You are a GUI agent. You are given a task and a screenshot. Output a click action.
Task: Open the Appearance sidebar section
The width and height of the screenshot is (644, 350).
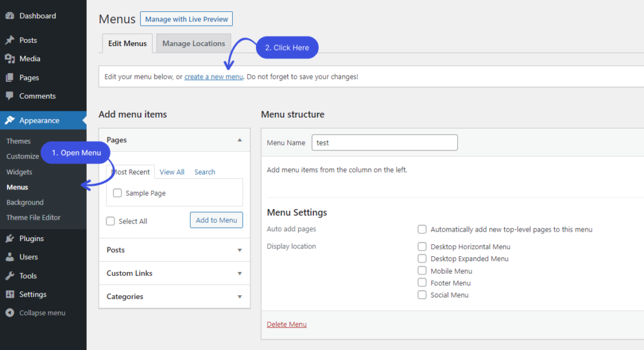point(40,120)
